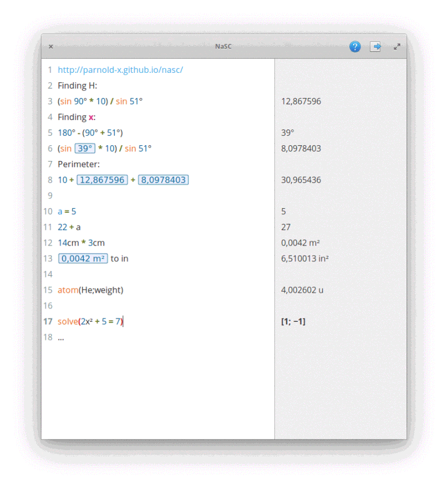This screenshot has height=488, width=448.
Task: Click the 39° reference chip on line 6
Action: tap(85, 149)
